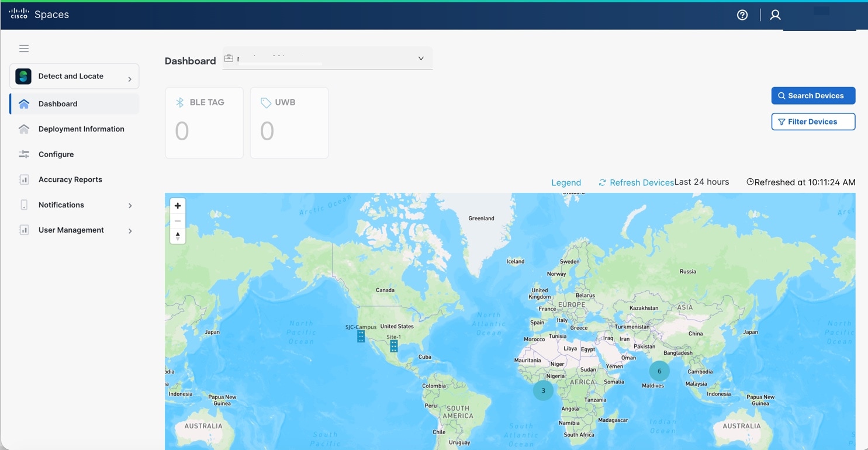Click the SOUTH AMERICA map label
868x450 pixels.
pyautogui.click(x=458, y=412)
